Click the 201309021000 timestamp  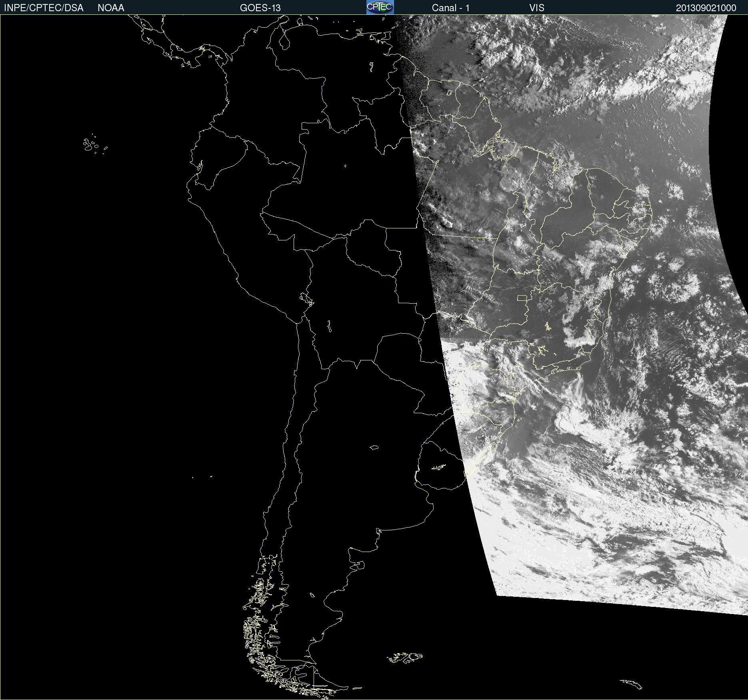tap(706, 8)
